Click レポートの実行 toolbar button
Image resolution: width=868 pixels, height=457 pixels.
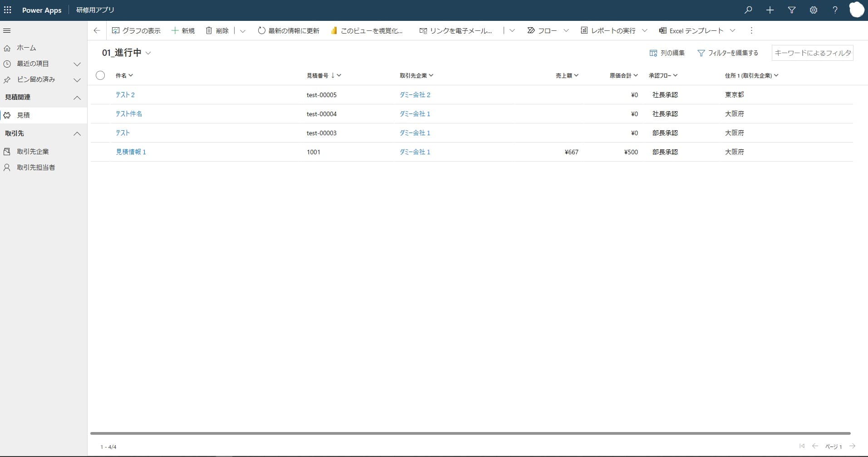608,30
